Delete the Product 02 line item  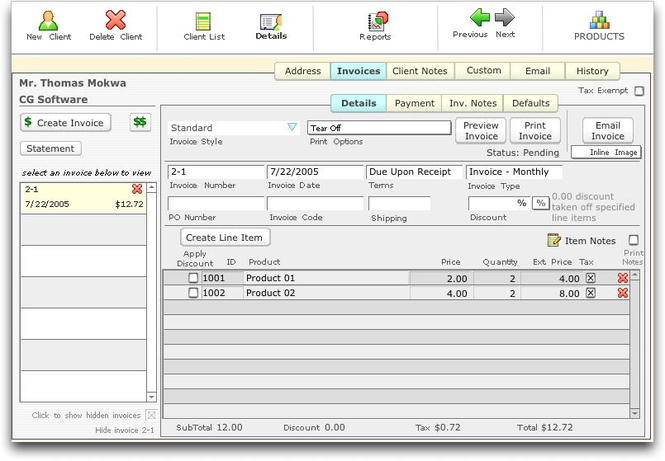pyautogui.click(x=623, y=293)
